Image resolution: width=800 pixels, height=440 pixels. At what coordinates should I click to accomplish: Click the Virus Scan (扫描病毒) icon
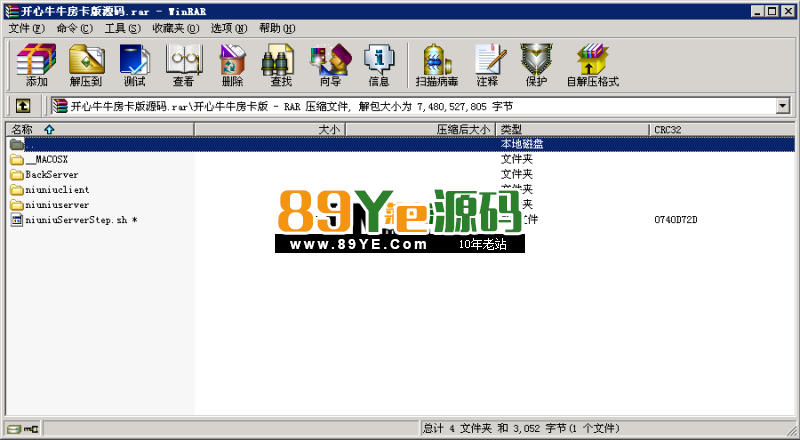[x=437, y=65]
